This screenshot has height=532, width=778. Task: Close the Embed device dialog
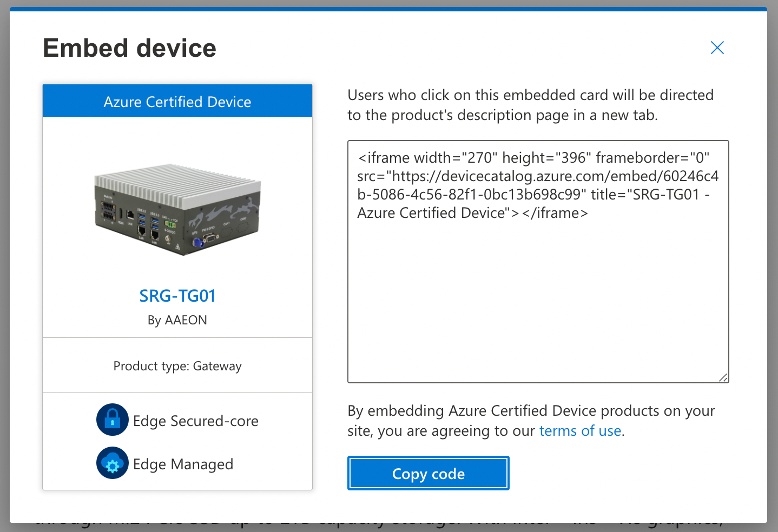click(717, 48)
